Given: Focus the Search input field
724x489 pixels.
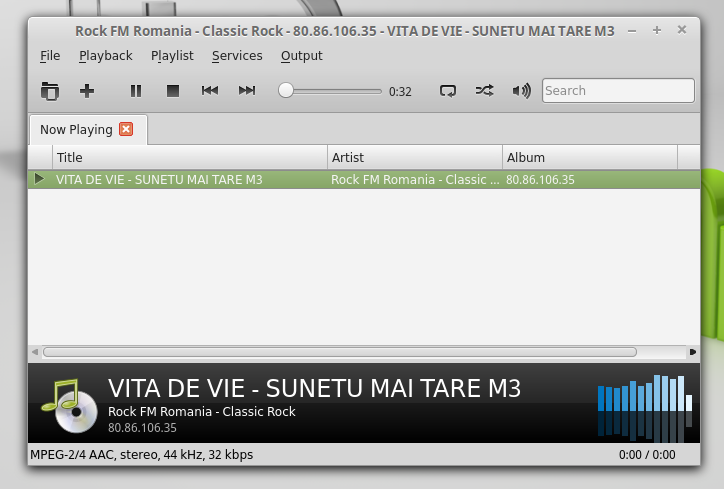Looking at the screenshot, I should (618, 91).
